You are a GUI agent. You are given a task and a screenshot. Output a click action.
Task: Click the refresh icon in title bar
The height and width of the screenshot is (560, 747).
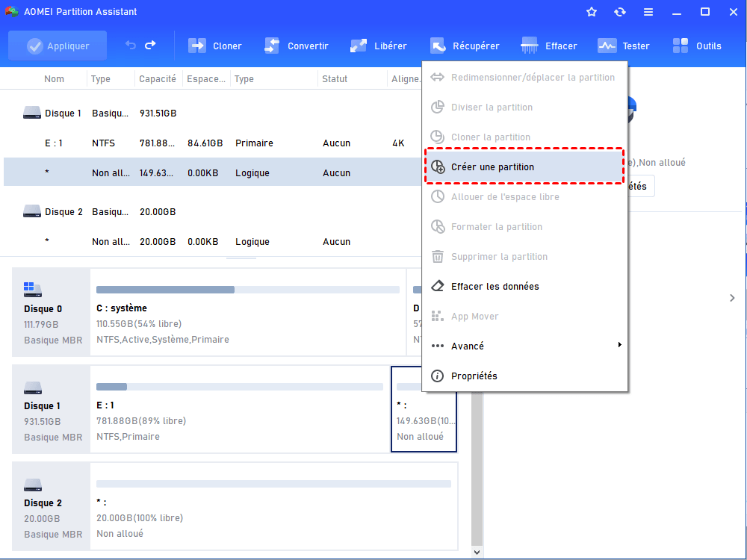pos(620,12)
